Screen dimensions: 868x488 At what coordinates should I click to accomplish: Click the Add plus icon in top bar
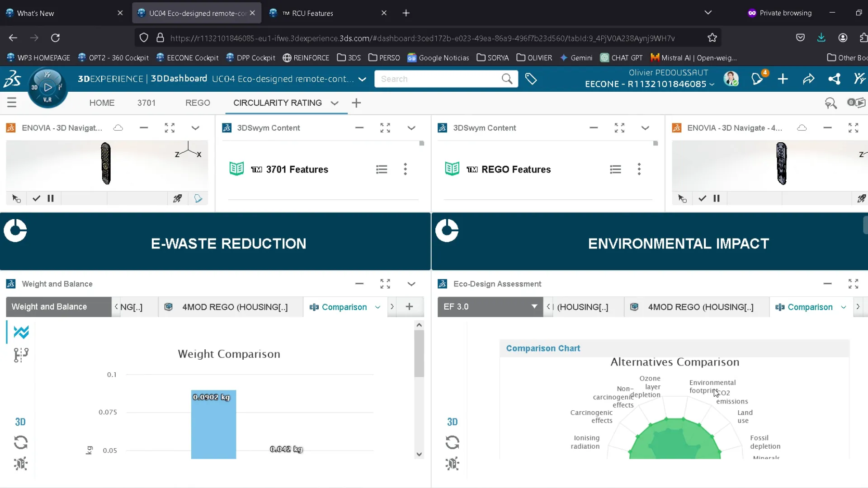[x=783, y=79]
